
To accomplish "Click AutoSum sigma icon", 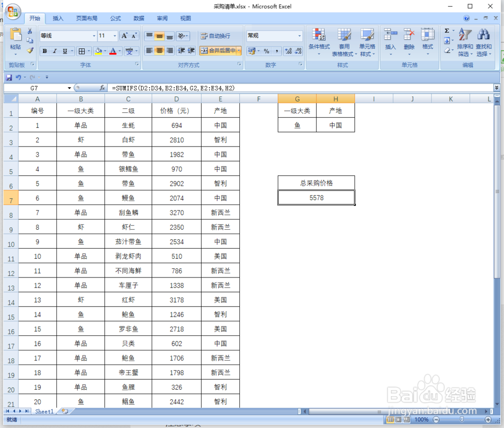I will tap(447, 31).
